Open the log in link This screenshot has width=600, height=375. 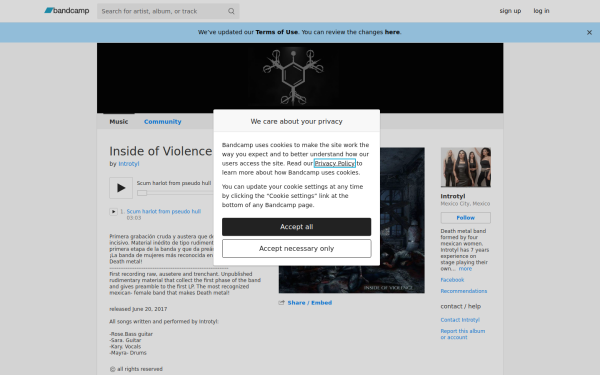click(x=541, y=11)
